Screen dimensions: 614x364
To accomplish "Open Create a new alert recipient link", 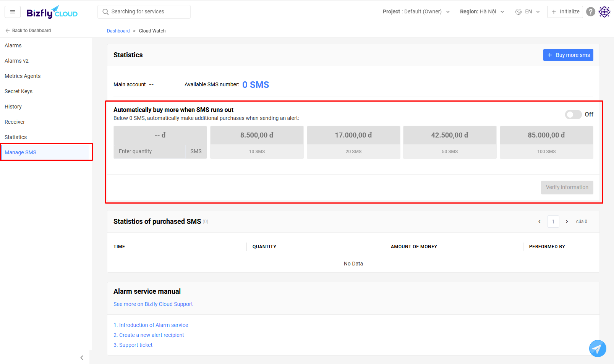I will (x=149, y=335).
